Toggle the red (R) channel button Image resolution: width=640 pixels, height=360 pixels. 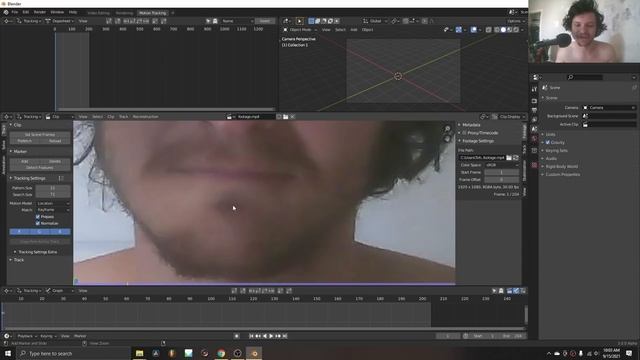coord(20,232)
